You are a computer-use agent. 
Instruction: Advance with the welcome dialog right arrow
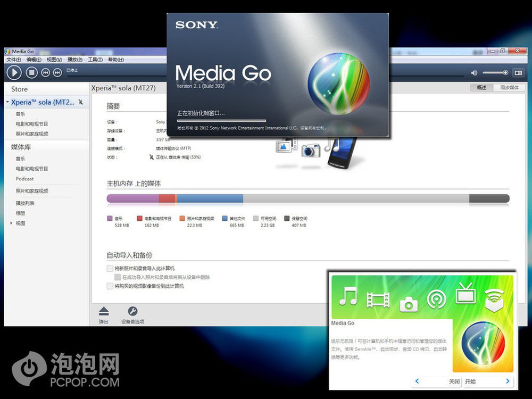pyautogui.click(x=508, y=381)
